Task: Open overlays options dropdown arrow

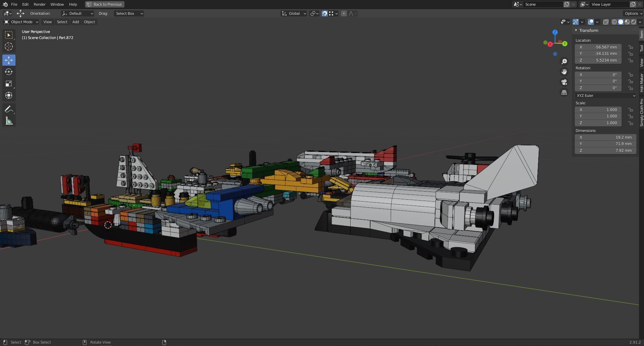Action: click(x=597, y=22)
